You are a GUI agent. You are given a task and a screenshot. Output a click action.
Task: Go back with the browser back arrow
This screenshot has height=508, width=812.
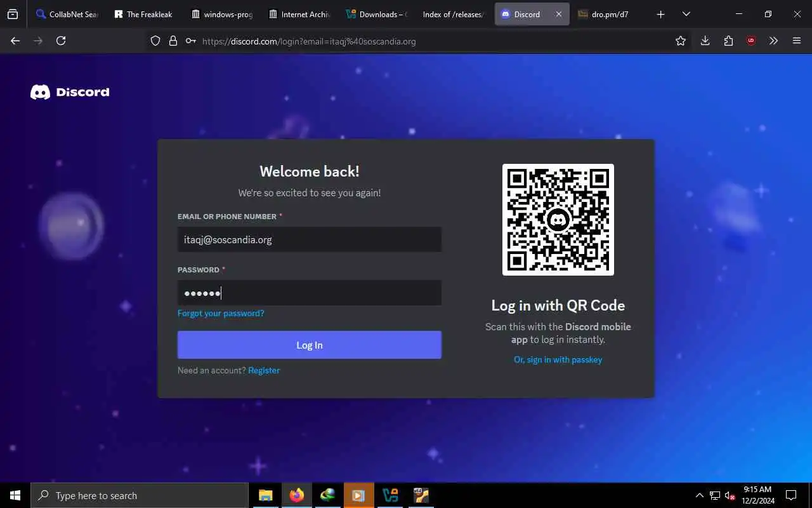click(x=15, y=41)
